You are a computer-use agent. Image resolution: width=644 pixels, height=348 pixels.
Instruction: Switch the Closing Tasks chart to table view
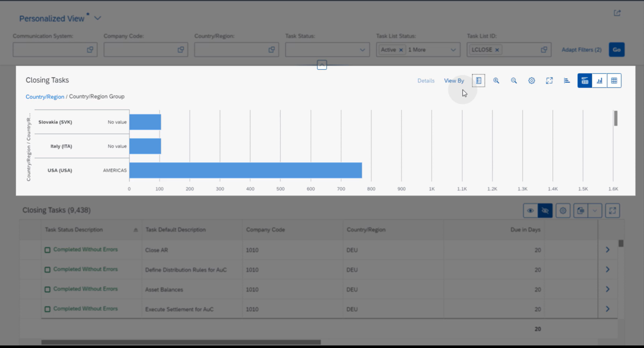pos(614,80)
